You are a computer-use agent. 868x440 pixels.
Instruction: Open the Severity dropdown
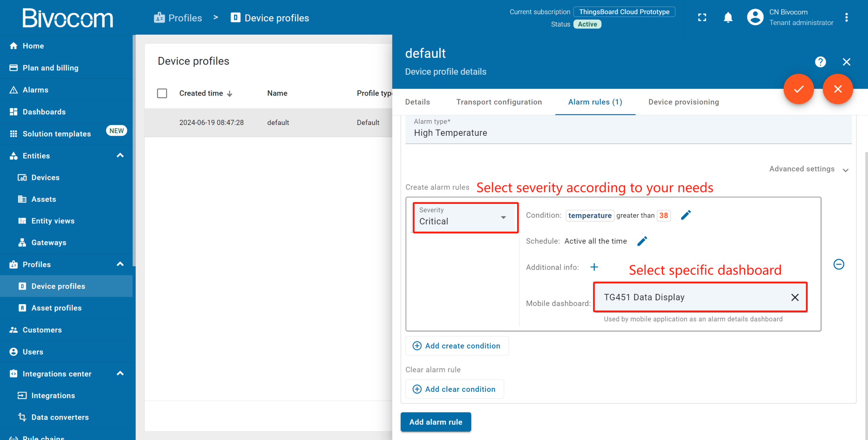pos(465,218)
